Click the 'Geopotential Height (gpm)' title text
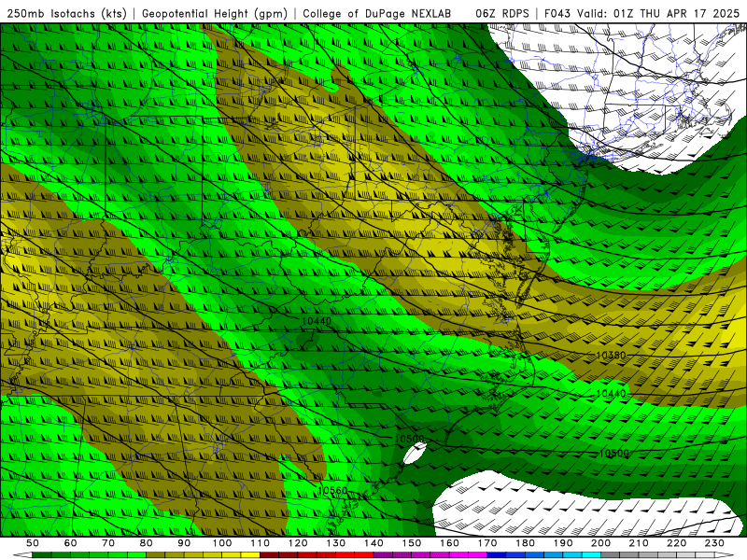The height and width of the screenshot is (560, 747). (215, 14)
